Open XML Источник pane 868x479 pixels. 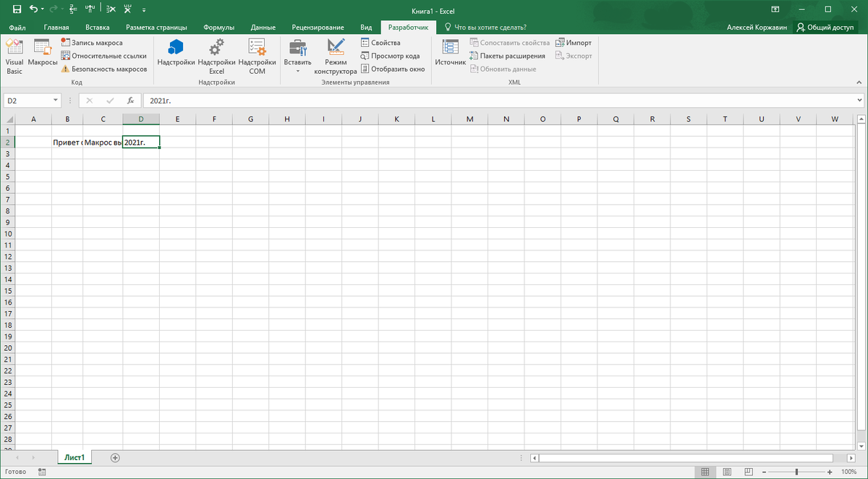[x=450, y=53]
